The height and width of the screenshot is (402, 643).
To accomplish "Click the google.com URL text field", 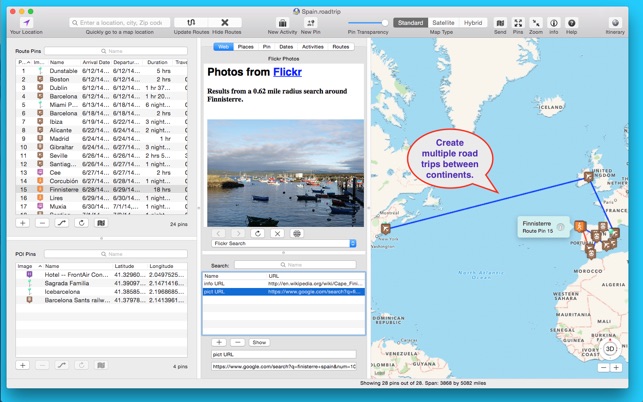I will click(x=284, y=366).
